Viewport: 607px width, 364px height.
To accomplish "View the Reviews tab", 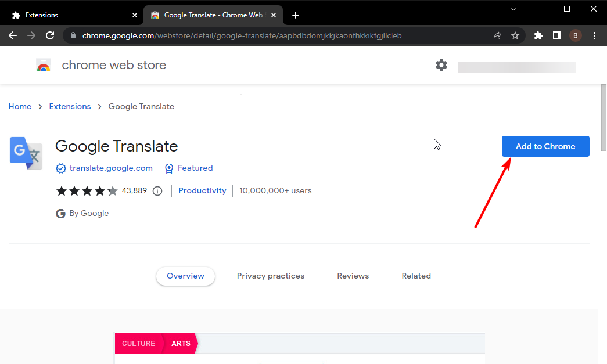I will (353, 276).
